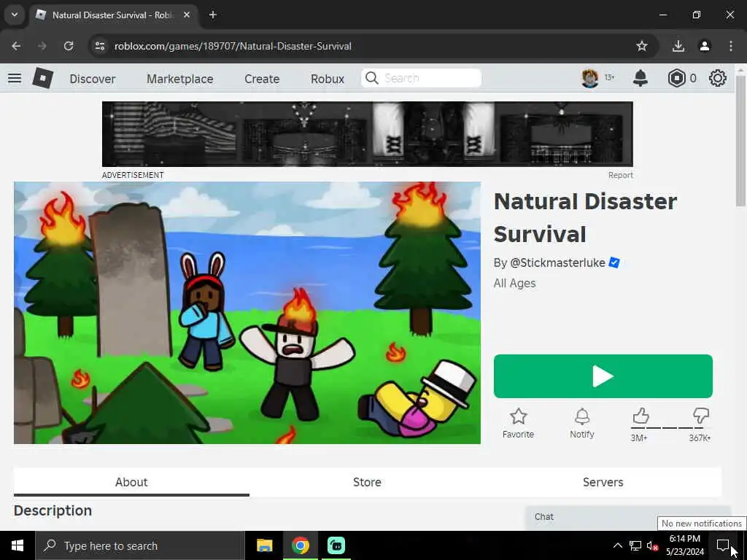Open a new browser tab
747x560 pixels.
(213, 15)
